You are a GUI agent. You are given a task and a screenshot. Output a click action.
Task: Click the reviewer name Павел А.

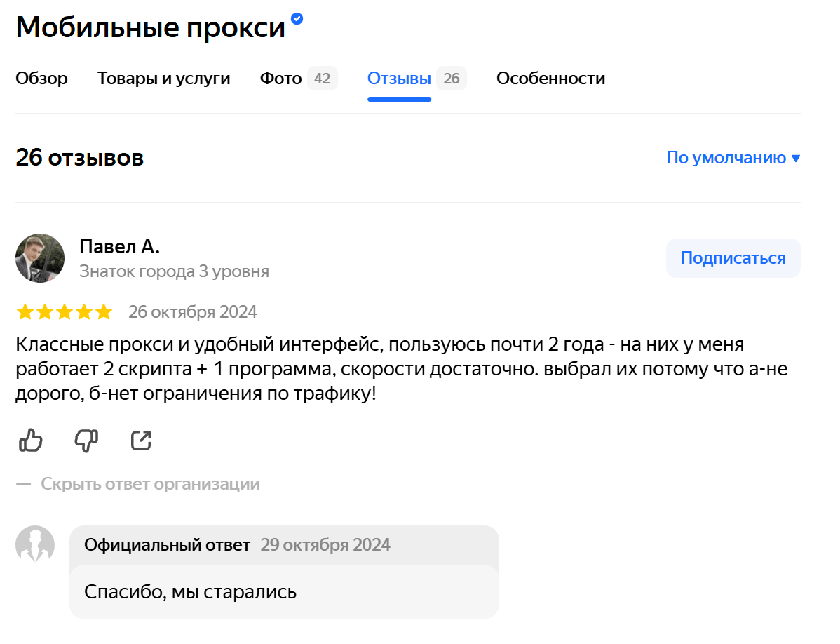pyautogui.click(x=120, y=247)
